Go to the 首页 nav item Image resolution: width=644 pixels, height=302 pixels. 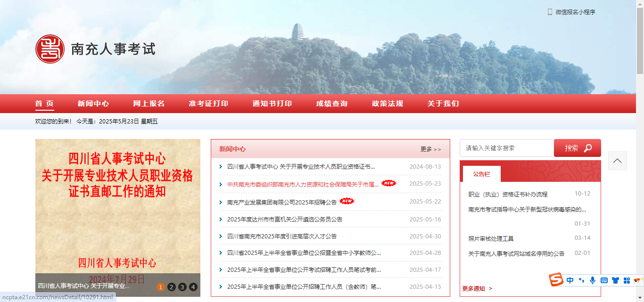point(45,104)
